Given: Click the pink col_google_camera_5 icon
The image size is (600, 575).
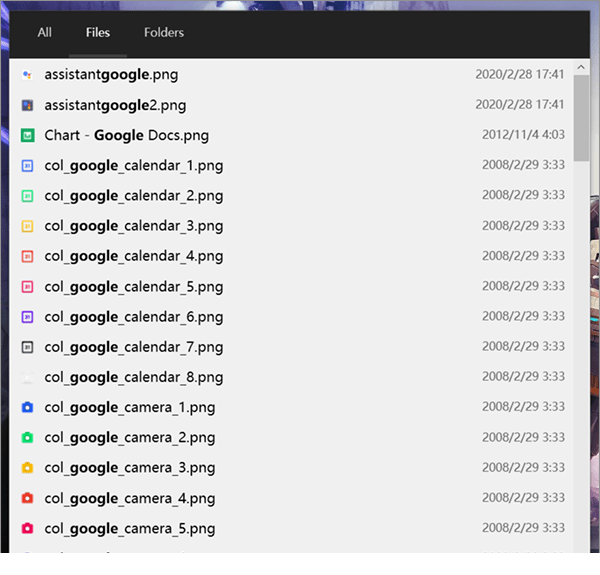Looking at the screenshot, I should click(x=27, y=529).
